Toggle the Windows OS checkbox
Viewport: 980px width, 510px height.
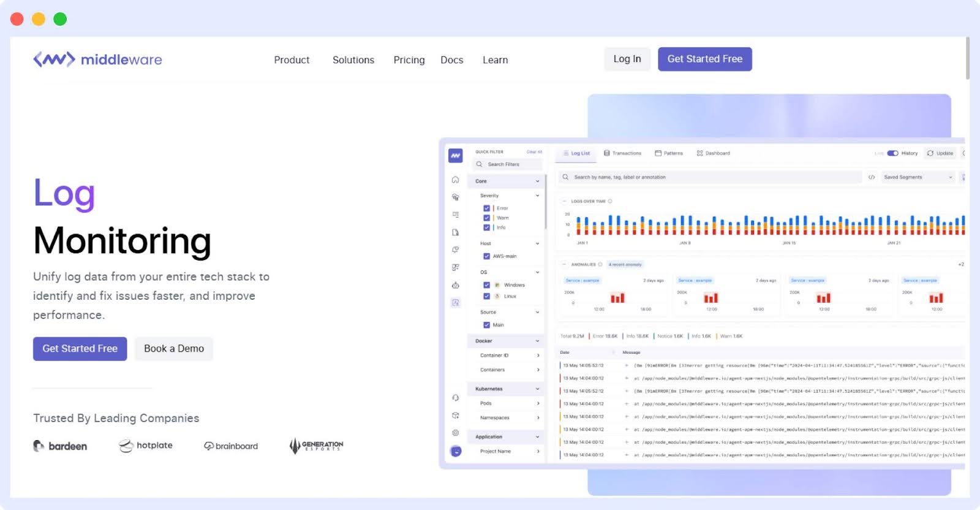pos(486,285)
